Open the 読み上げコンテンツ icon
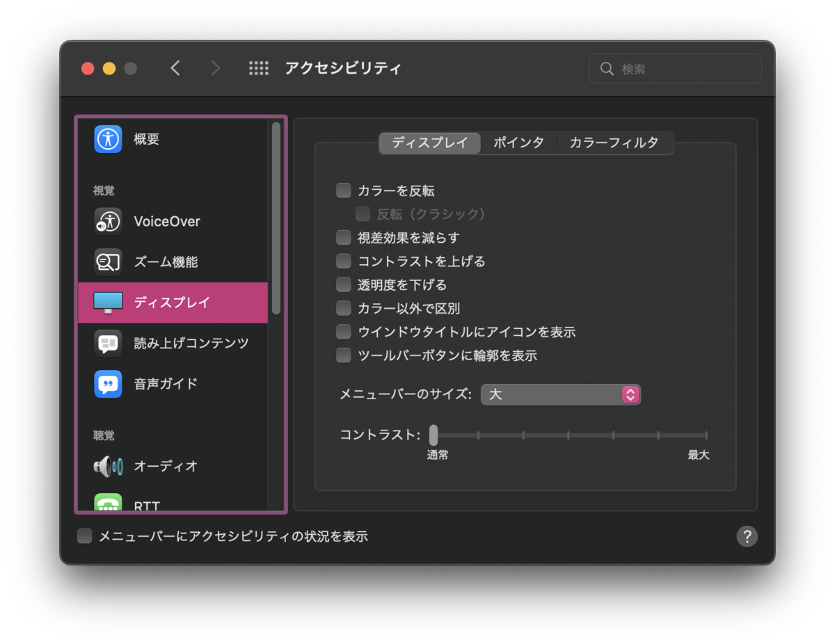This screenshot has width=835, height=644. (108, 343)
